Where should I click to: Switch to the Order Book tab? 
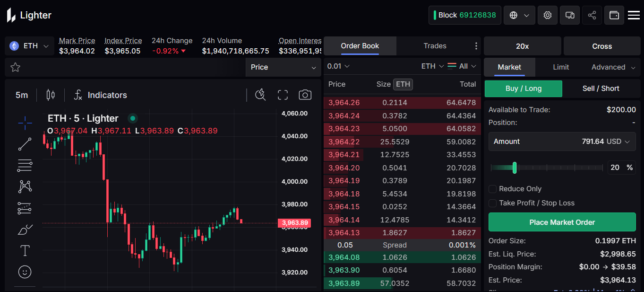(360, 46)
